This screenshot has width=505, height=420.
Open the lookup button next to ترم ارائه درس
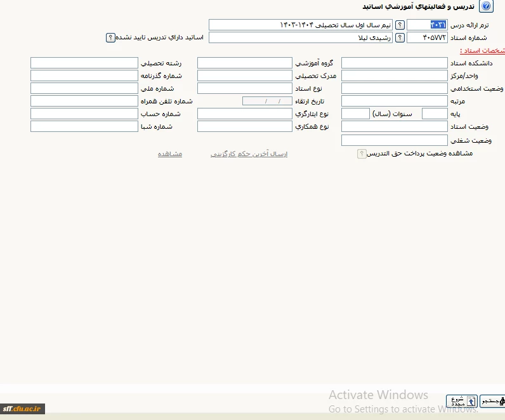[x=400, y=25]
